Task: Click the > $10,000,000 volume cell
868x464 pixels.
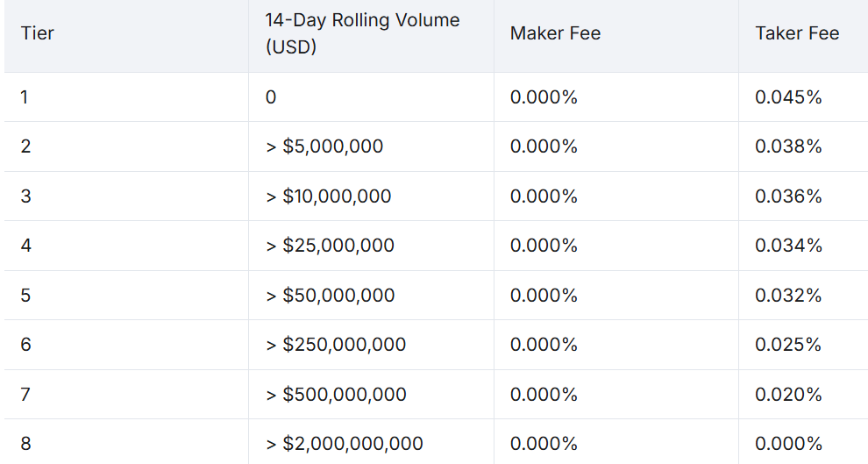Action: [328, 196]
